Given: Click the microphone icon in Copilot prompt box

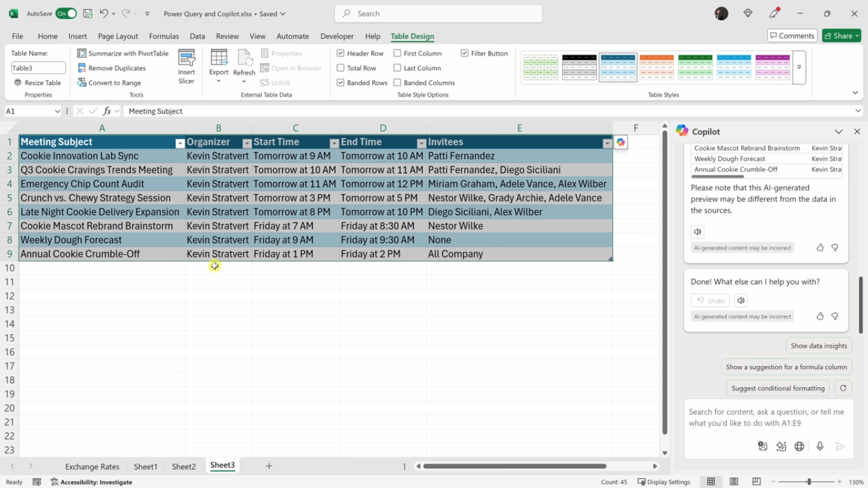Looking at the screenshot, I should pyautogui.click(x=820, y=447).
